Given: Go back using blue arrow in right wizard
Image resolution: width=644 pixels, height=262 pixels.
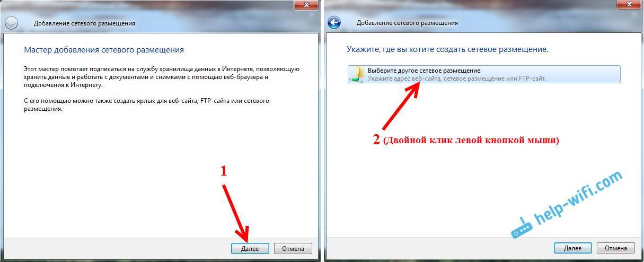Looking at the screenshot, I should click(x=334, y=23).
